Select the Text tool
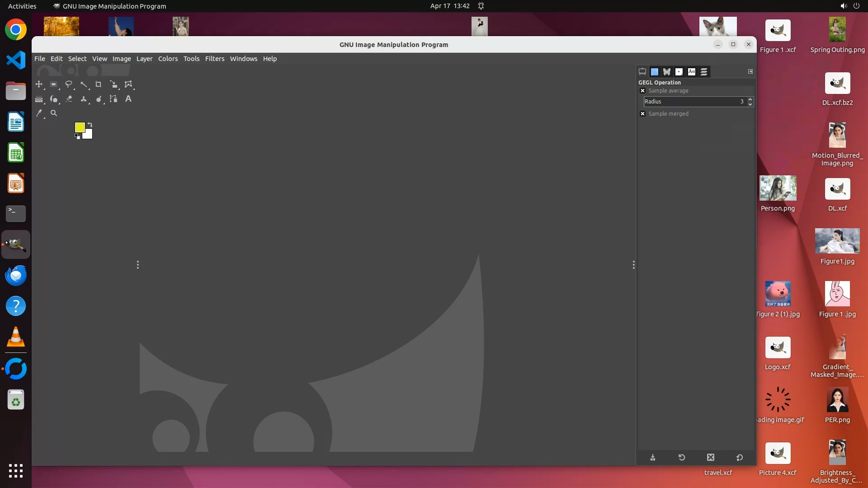 point(128,99)
